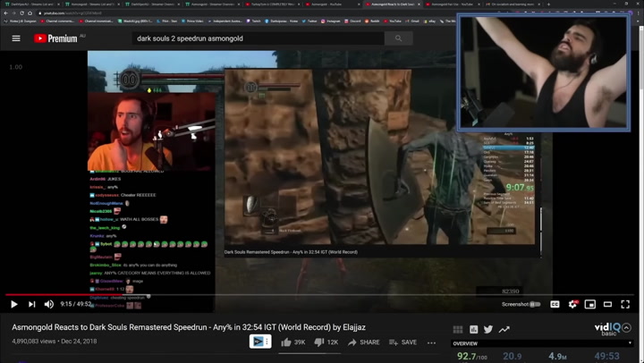Open the Twitter bookmark
Screen dimensions: 644x363
[x=308, y=21]
